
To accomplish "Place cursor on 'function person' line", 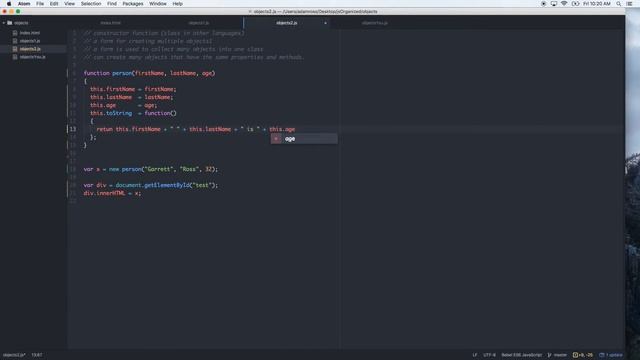I will (149, 73).
